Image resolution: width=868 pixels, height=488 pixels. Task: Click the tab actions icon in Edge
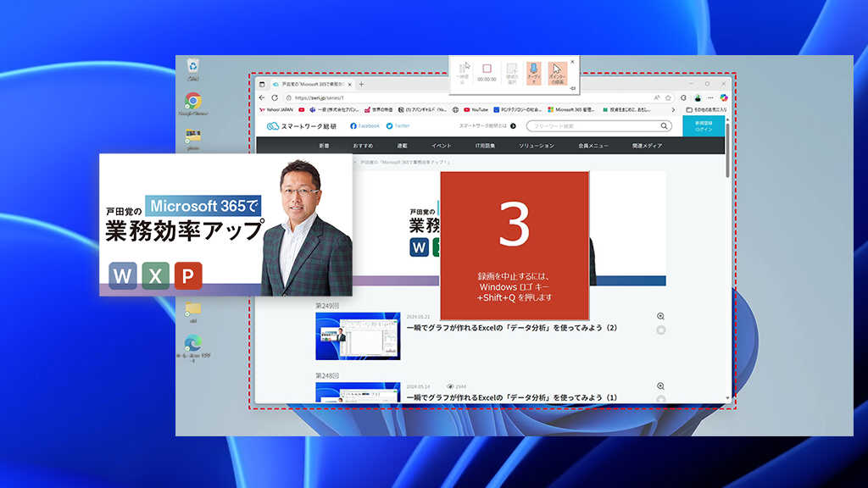[x=263, y=84]
